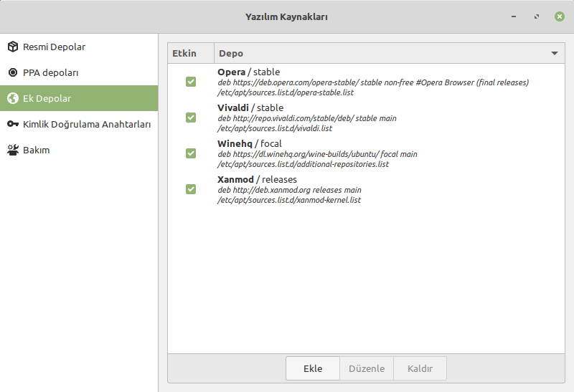Click the Depo column header label
The image size is (574, 392).
(231, 53)
